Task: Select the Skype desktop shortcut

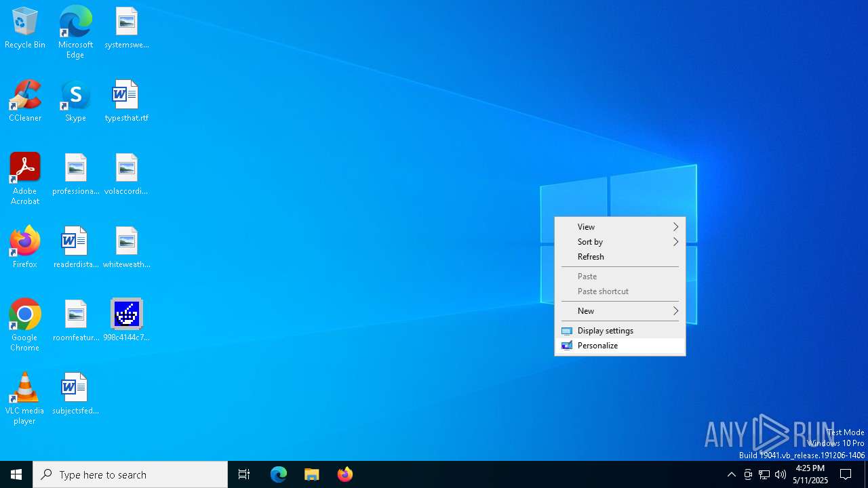Action: click(x=75, y=102)
